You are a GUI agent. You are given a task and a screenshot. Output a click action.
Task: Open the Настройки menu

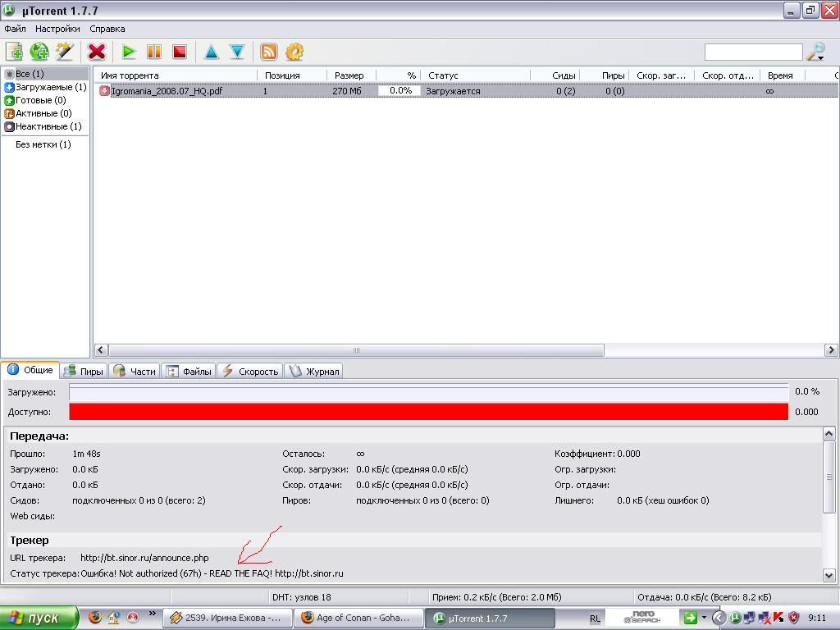[x=57, y=29]
